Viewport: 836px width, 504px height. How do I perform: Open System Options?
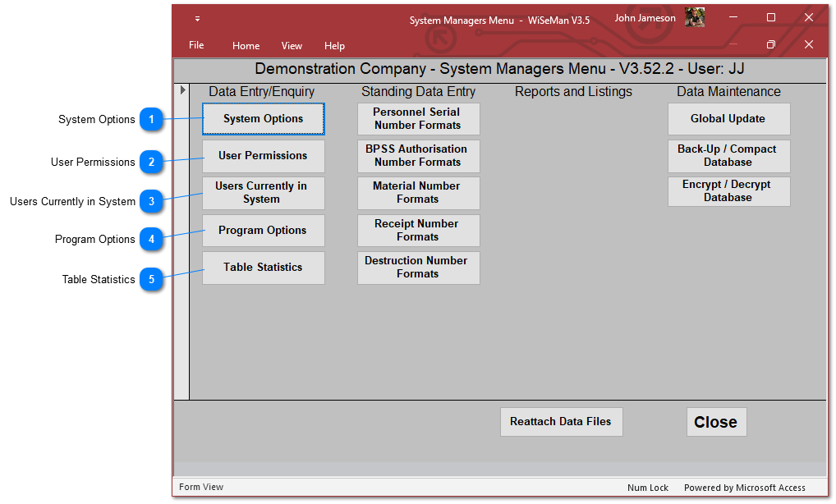[x=264, y=119]
